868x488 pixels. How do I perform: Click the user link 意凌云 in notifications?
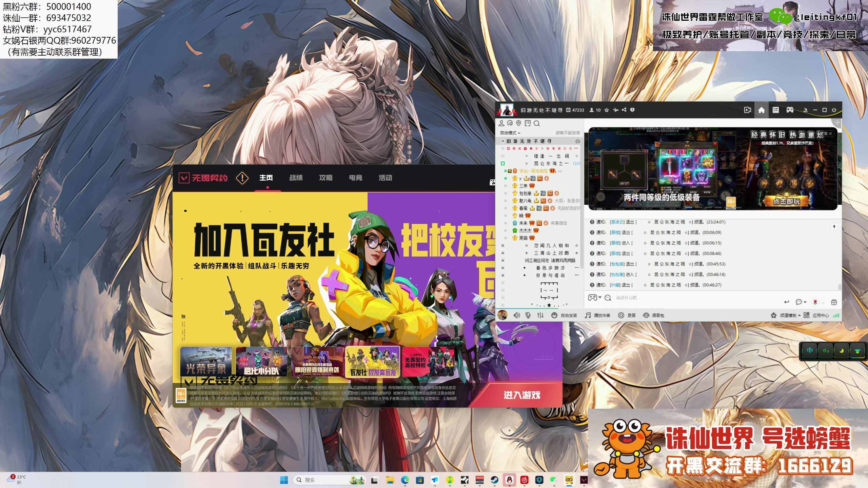[x=617, y=222]
